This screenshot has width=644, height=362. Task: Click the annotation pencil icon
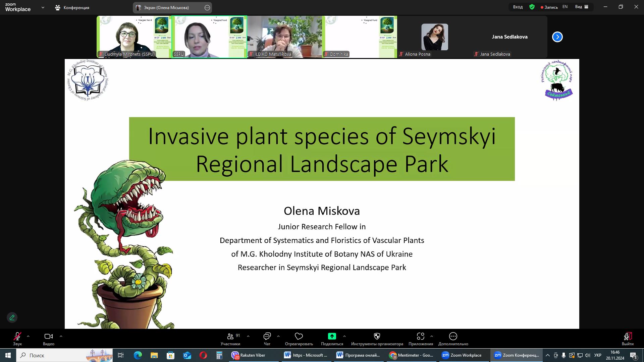12,317
